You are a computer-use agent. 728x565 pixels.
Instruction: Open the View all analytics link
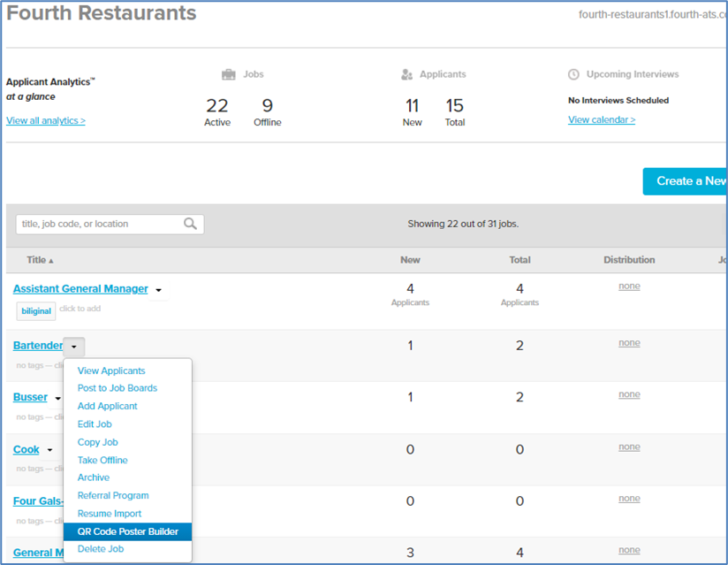[46, 120]
